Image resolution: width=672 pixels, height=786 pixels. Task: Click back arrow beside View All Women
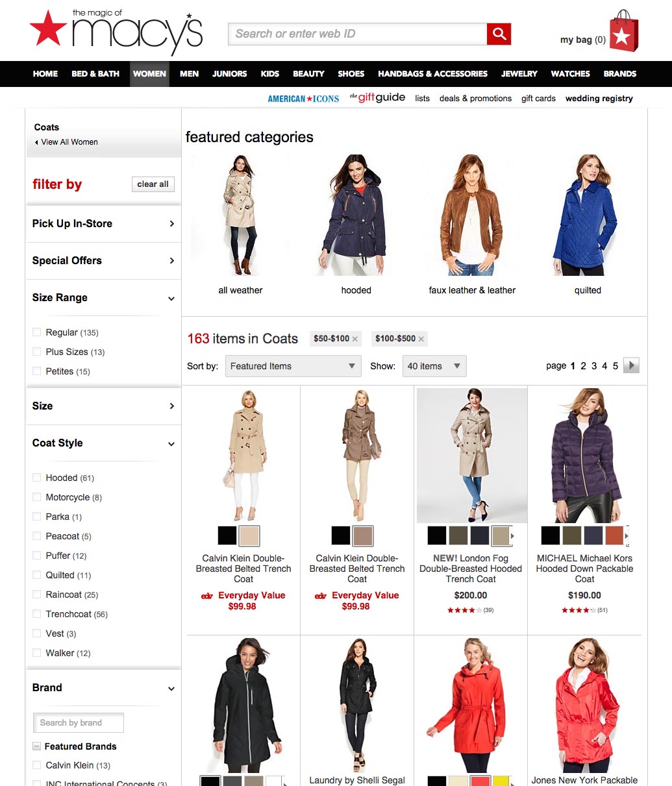pyautogui.click(x=36, y=142)
